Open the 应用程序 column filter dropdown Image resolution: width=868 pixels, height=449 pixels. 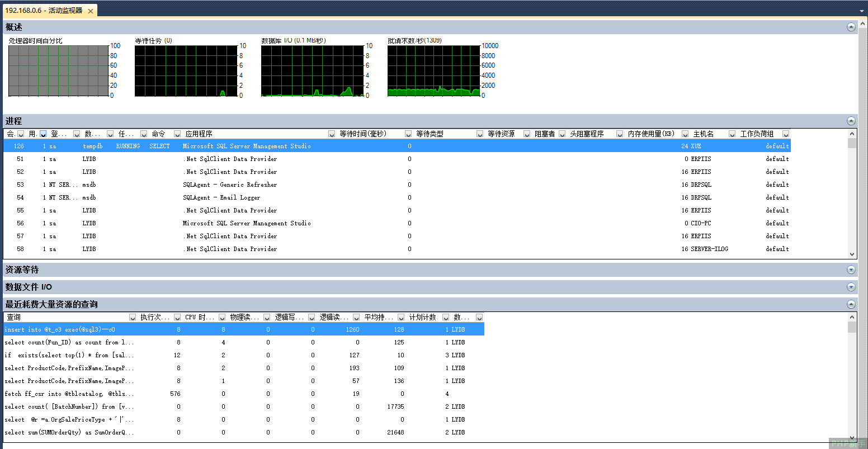click(332, 134)
